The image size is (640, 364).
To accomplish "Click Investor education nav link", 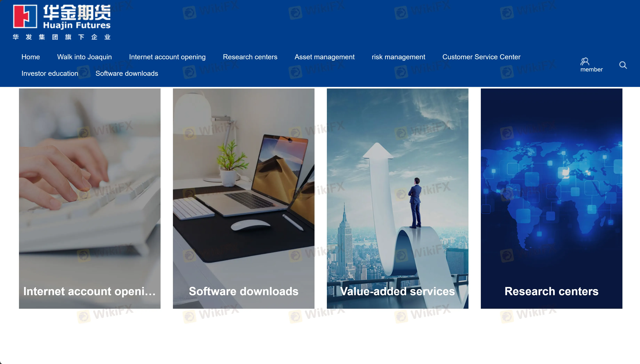I will pos(50,74).
